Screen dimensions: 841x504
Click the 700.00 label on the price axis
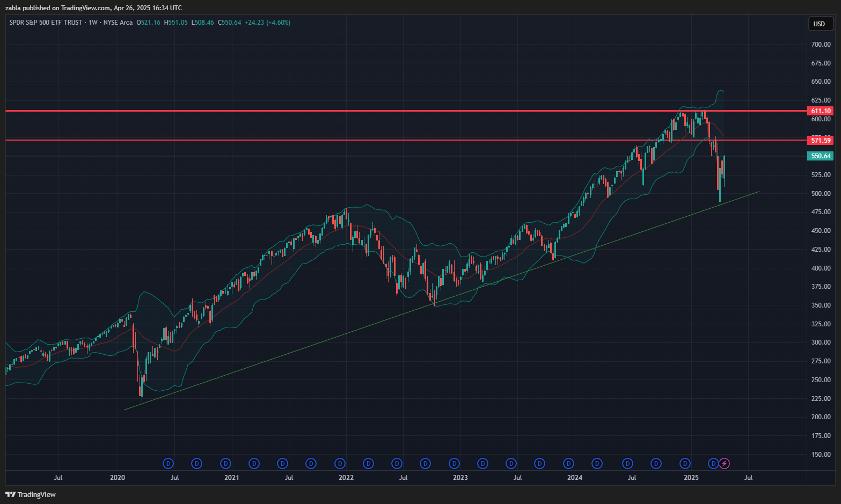(x=821, y=45)
